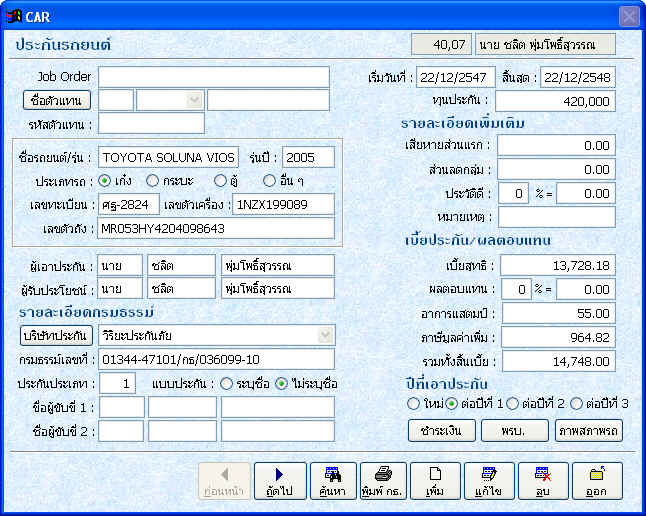Screen dimensions: 646x516
Task: Click the TOYOTA SOLUNA VIOS model field
Action: pyautogui.click(x=168, y=157)
